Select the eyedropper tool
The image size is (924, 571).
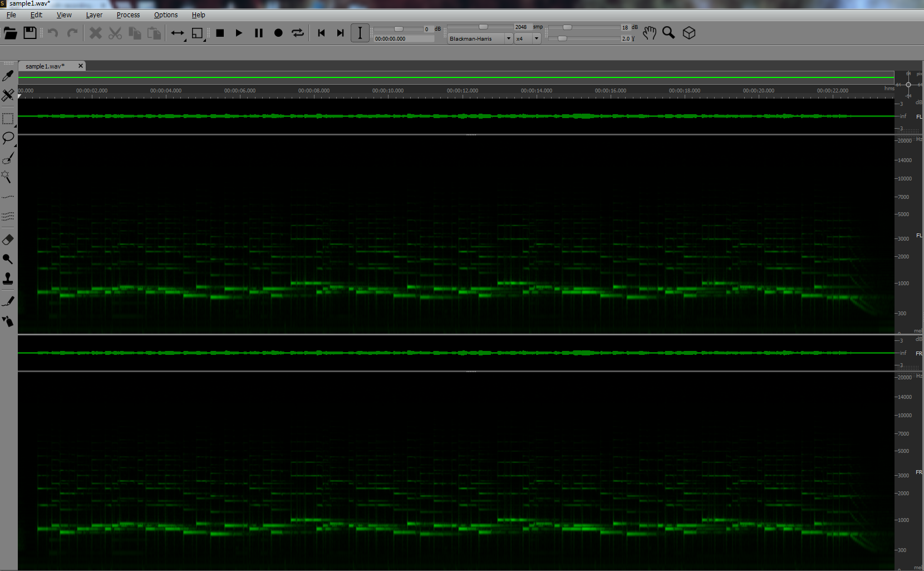pos(8,75)
